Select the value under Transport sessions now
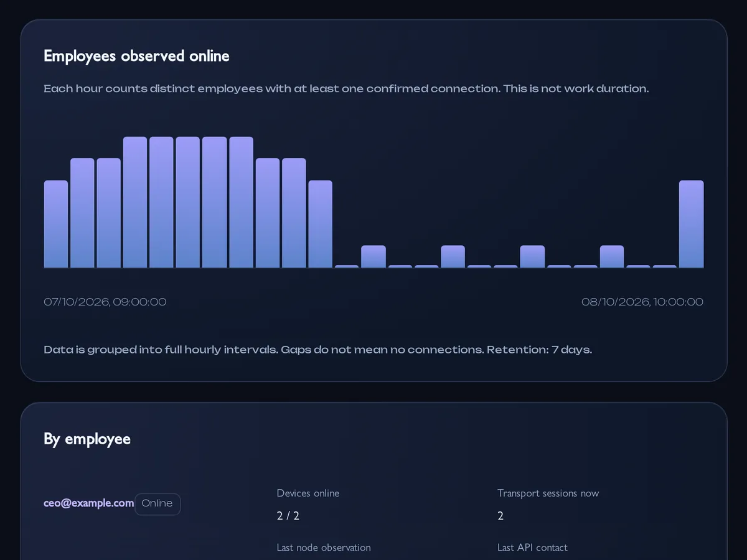The image size is (747, 560). [500, 516]
